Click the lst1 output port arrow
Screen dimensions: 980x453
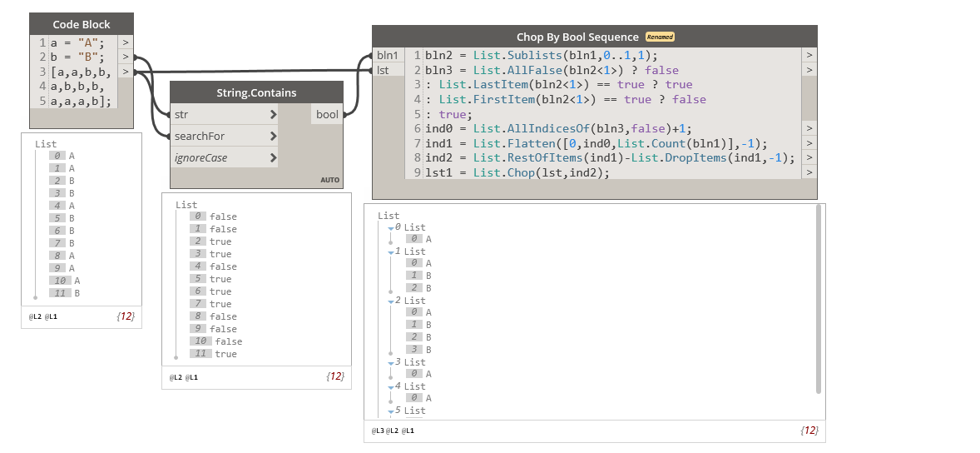click(809, 172)
